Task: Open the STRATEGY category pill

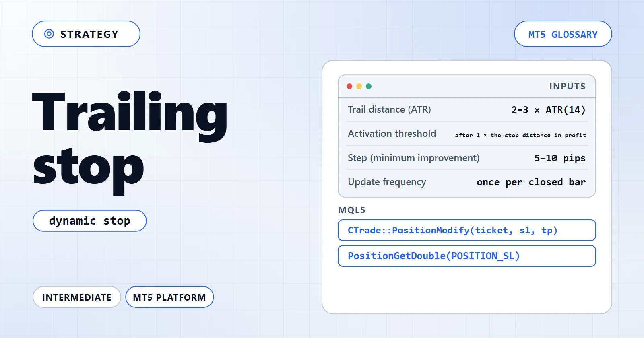Action: click(x=86, y=34)
